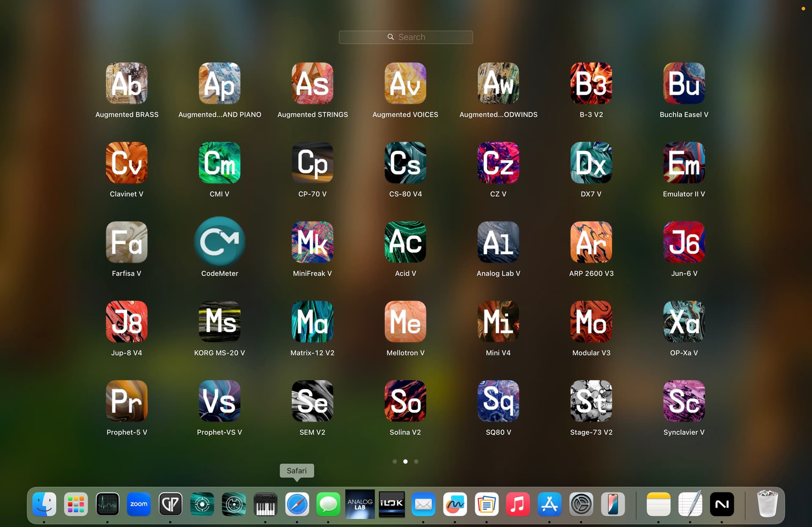
Task: Open the Music app in the Dock
Action: 518,504
